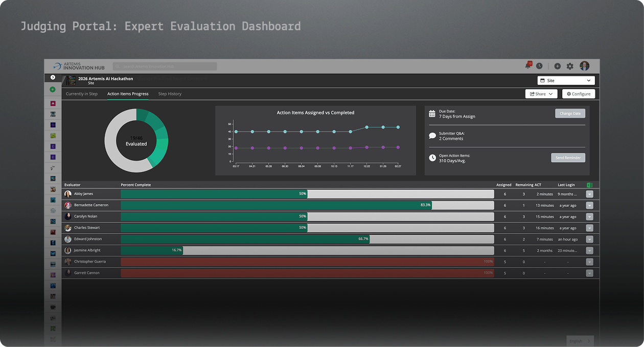
Task: Open the English language selector
Action: click(580, 341)
